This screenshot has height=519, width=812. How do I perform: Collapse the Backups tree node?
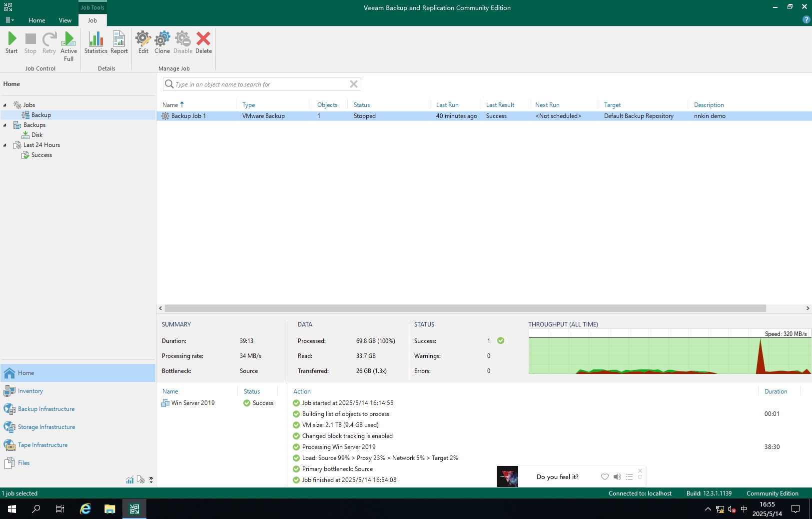tap(5, 125)
